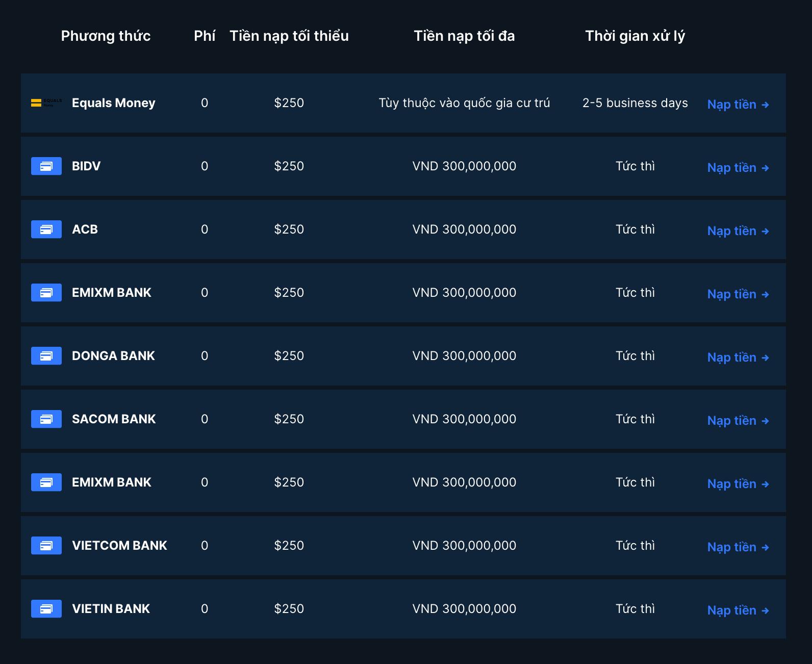Image resolution: width=812 pixels, height=664 pixels.
Task: Click the Phí column header
Action: pyautogui.click(x=205, y=36)
